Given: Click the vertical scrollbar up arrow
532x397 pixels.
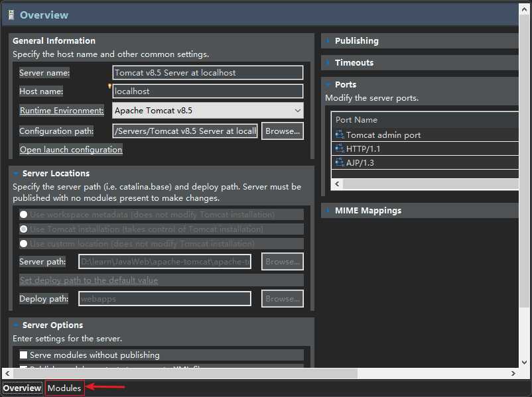Looking at the screenshot, I should [x=525, y=9].
